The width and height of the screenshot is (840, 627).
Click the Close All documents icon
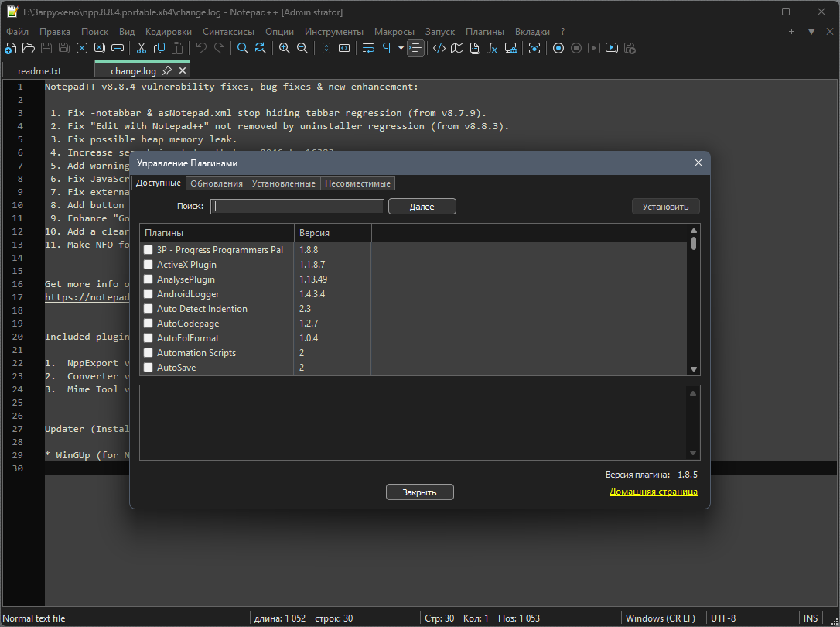click(x=100, y=48)
